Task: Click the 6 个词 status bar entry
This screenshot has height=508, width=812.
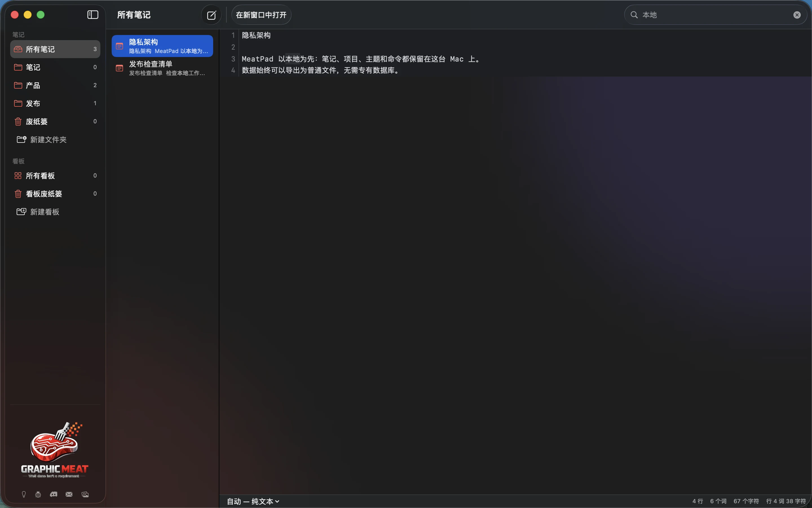Action: click(718, 501)
